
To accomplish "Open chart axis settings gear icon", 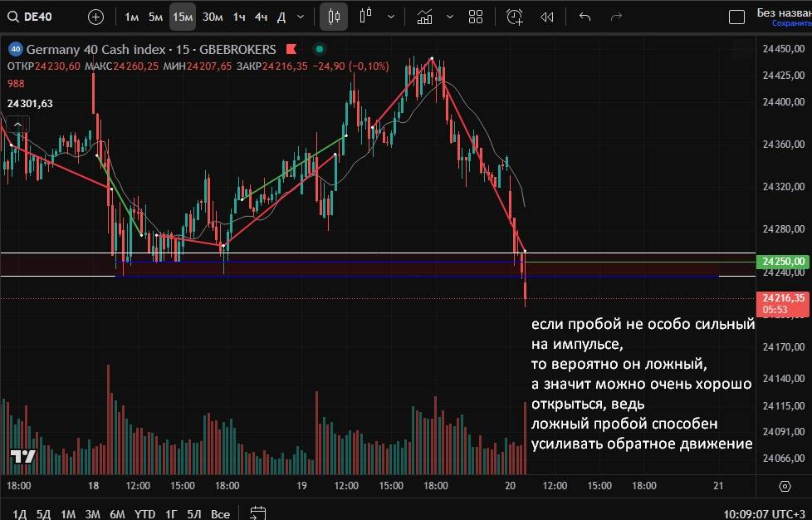I will [x=785, y=485].
